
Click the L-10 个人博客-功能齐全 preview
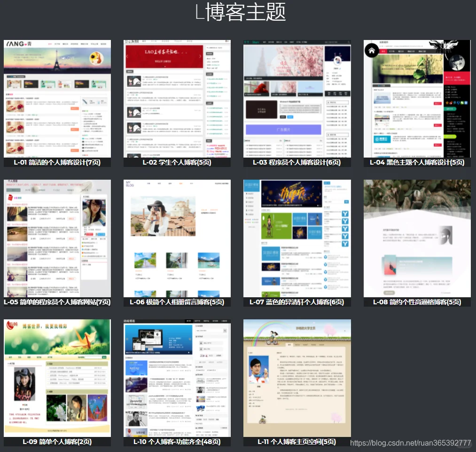(x=177, y=378)
